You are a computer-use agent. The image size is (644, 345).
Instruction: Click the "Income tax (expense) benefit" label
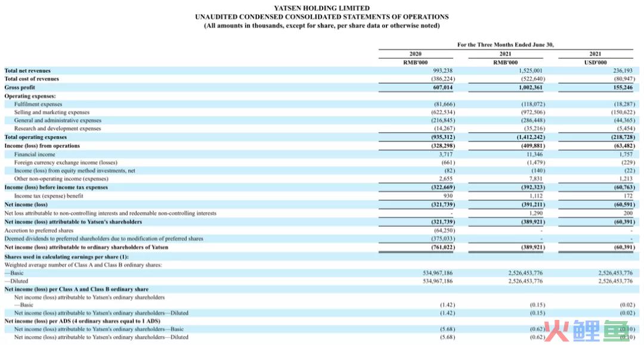(48, 196)
